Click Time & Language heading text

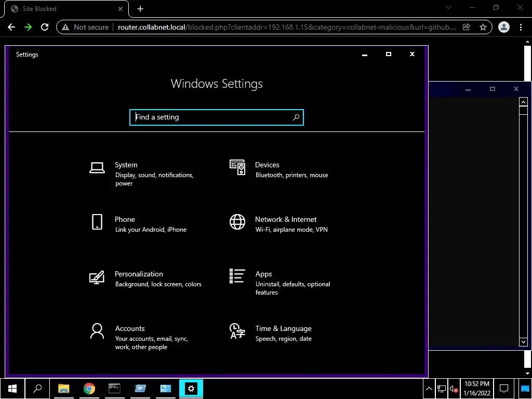tap(283, 328)
